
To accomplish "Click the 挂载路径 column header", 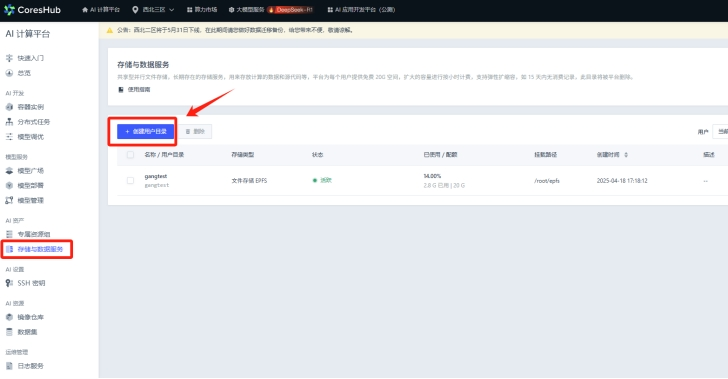I will click(546, 155).
